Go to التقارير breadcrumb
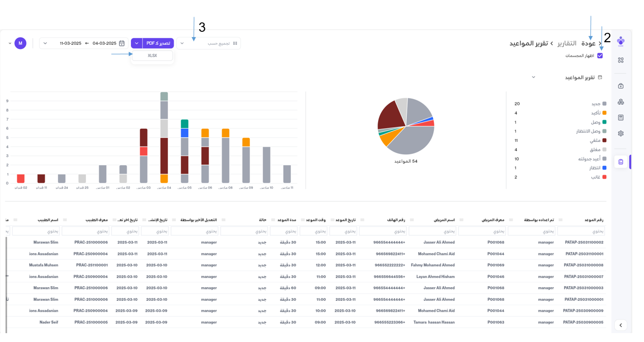This screenshot has height=342, width=644. (567, 43)
